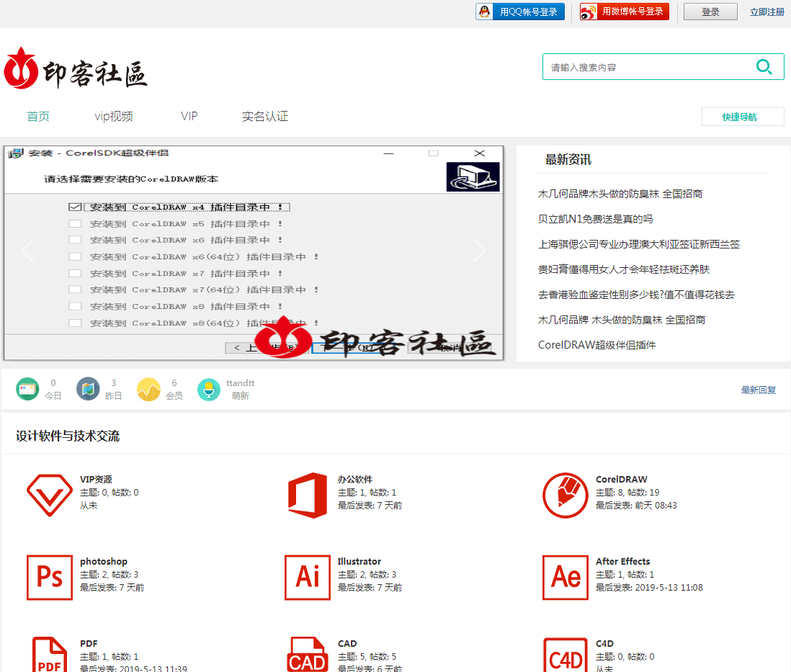Go to the vip视频 menu tab
791x672 pixels.
click(x=114, y=117)
